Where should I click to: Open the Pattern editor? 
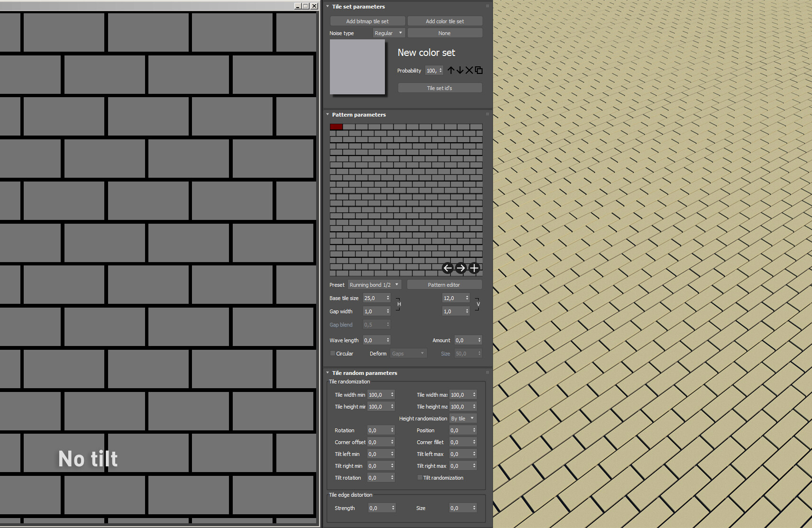[x=444, y=285]
